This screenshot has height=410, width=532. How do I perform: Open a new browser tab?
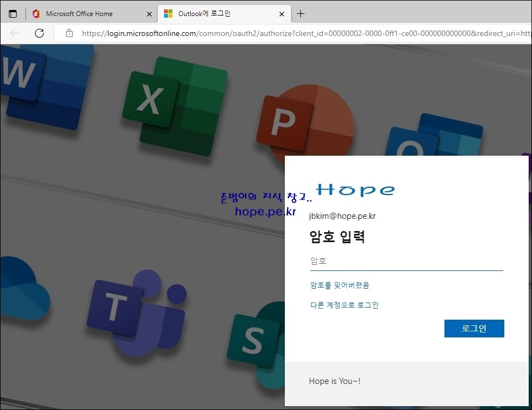coord(300,14)
